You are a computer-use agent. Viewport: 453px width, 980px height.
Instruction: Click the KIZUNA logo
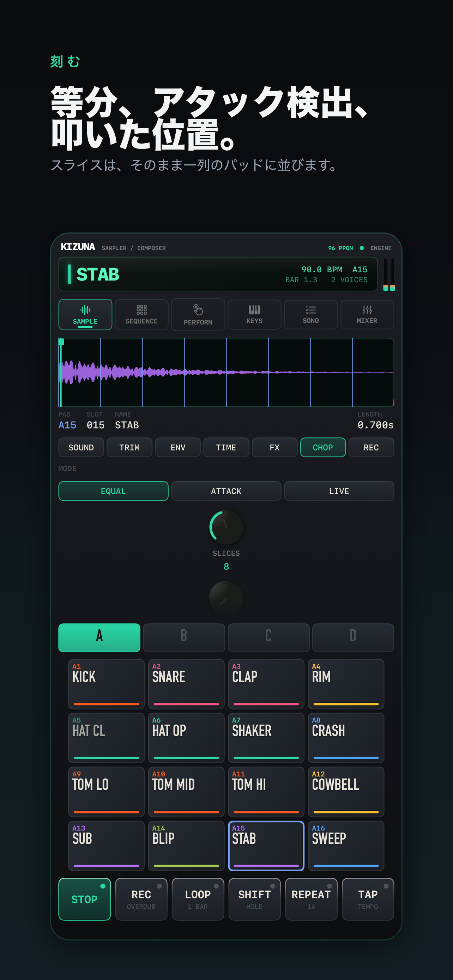tap(78, 247)
